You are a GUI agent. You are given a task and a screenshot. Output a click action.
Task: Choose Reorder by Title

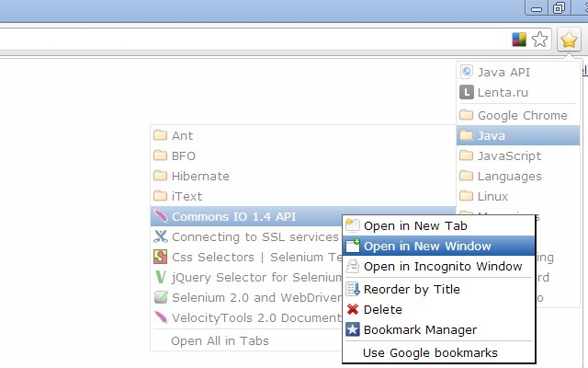[x=412, y=289]
